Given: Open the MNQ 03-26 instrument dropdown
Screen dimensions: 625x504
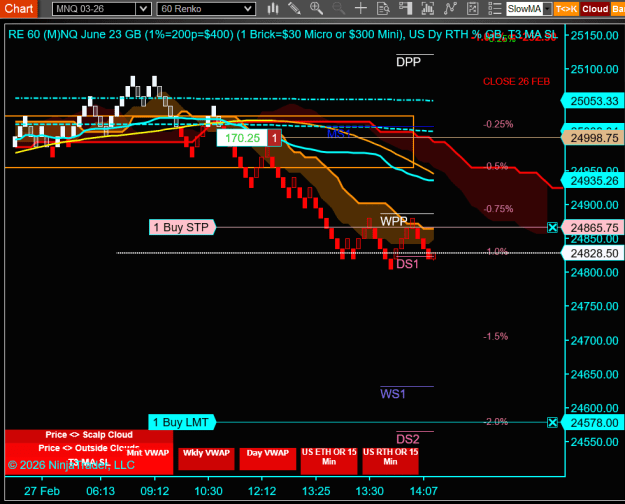Looking at the screenshot, I should pyautogui.click(x=143, y=9).
